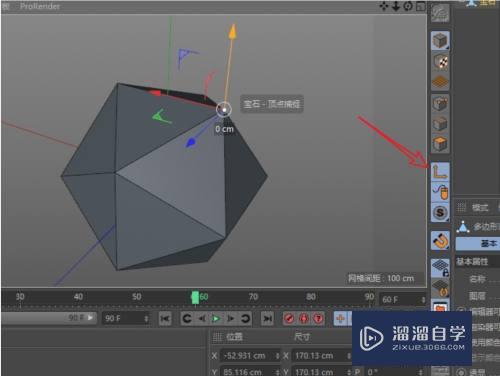Select the Workplane mode orange grid icon
Screen dimensions: 500x376
pyautogui.click(x=440, y=82)
